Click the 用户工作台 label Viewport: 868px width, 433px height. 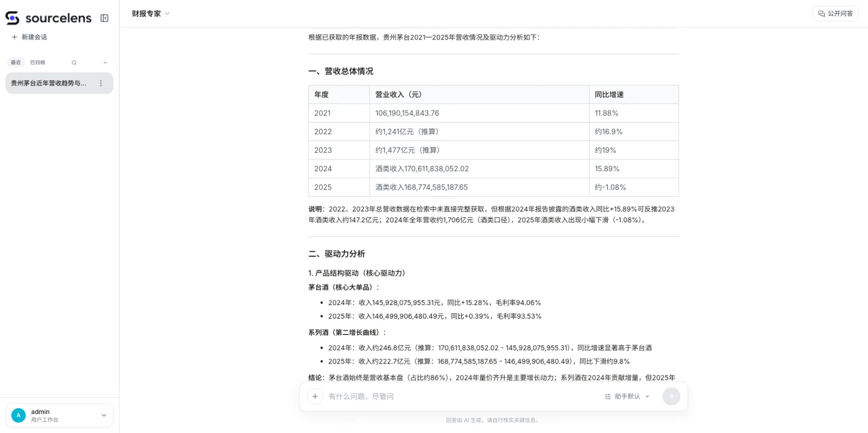tap(44, 420)
